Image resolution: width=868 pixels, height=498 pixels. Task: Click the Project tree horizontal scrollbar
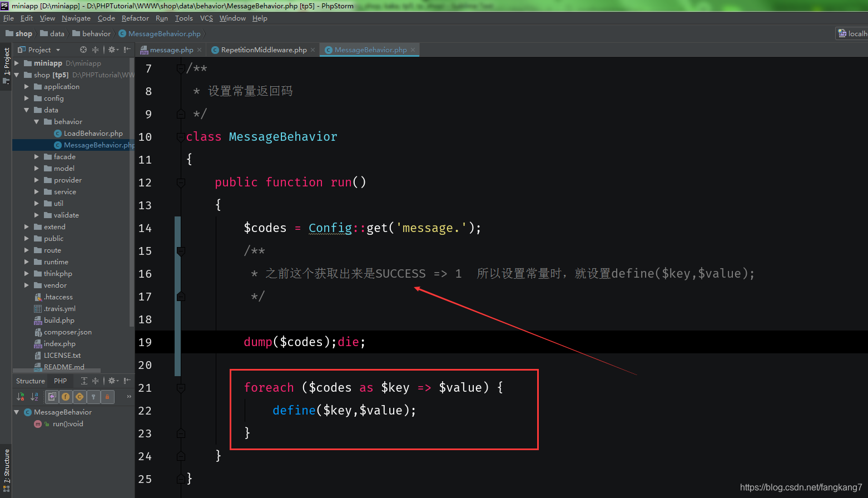57,370
